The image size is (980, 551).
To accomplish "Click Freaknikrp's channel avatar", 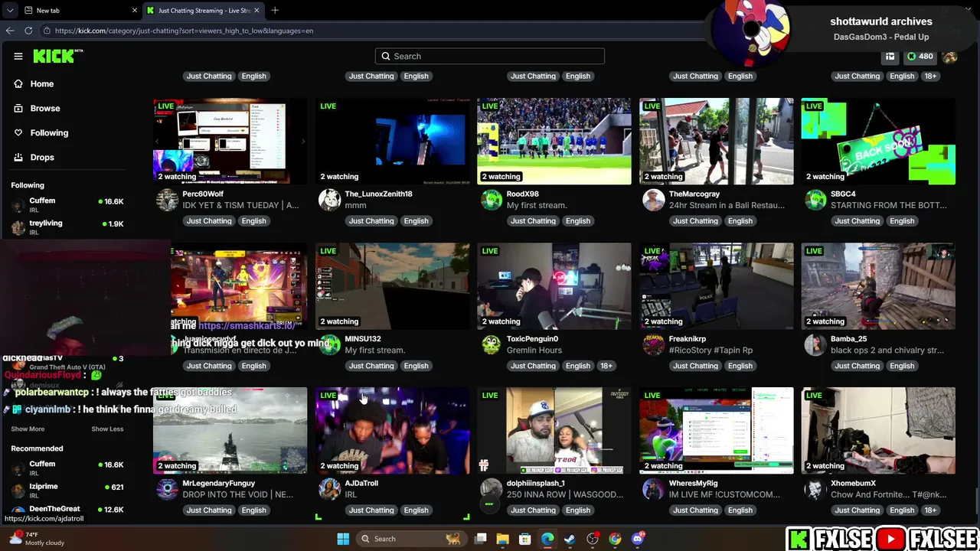I will click(653, 344).
